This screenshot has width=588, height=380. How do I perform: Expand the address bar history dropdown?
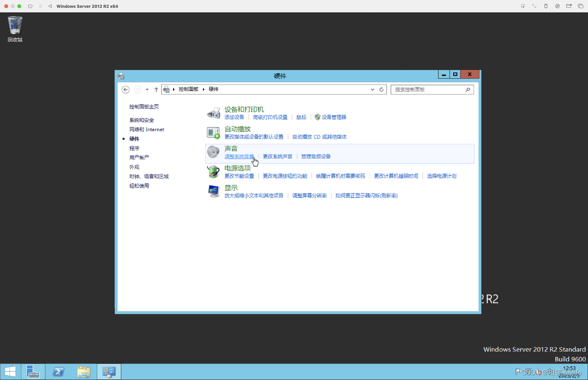tap(372, 89)
